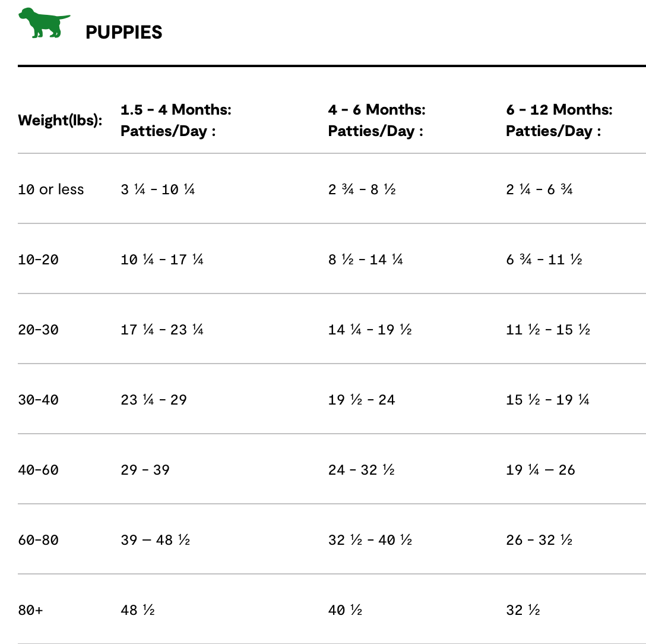Viewport: 646px width, 644px height.
Task: Select the 30-40 weight row label
Action: point(39,400)
